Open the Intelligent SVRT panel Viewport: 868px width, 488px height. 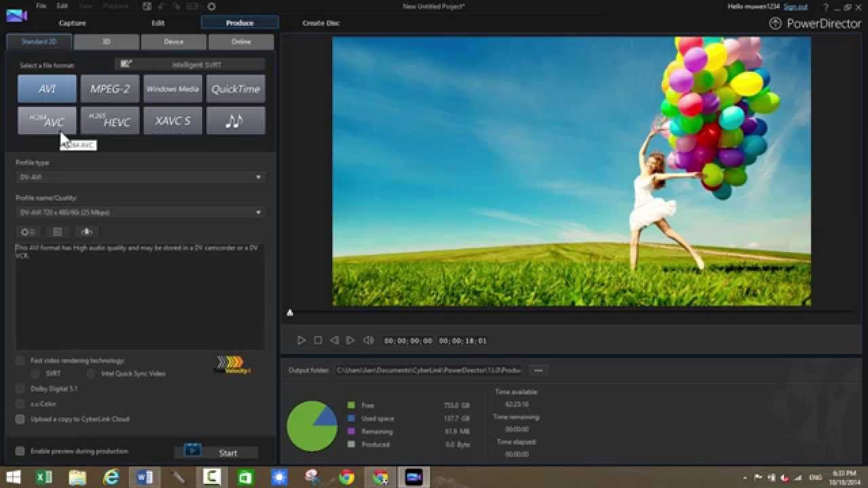point(190,64)
